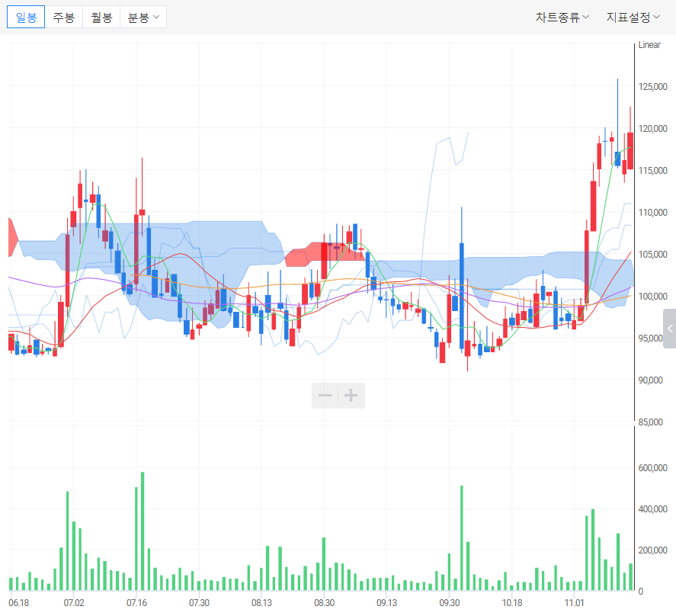This screenshot has height=616, width=676.
Task: Click the 85,000 price axis label
Action: [x=651, y=422]
